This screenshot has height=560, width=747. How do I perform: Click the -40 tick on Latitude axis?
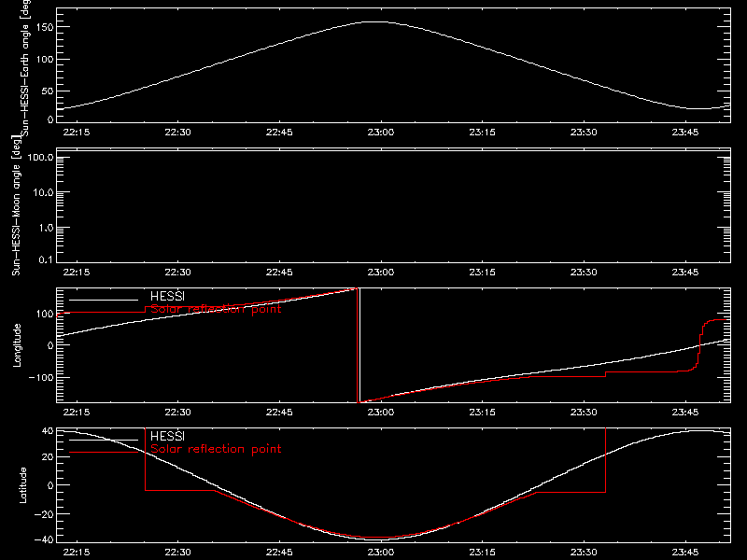[44, 540]
